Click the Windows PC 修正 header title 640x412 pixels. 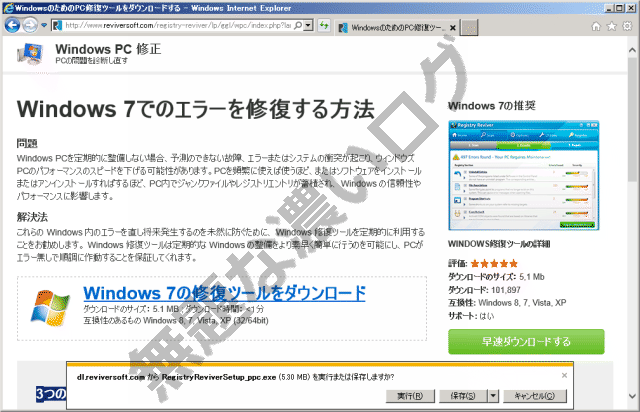108,49
